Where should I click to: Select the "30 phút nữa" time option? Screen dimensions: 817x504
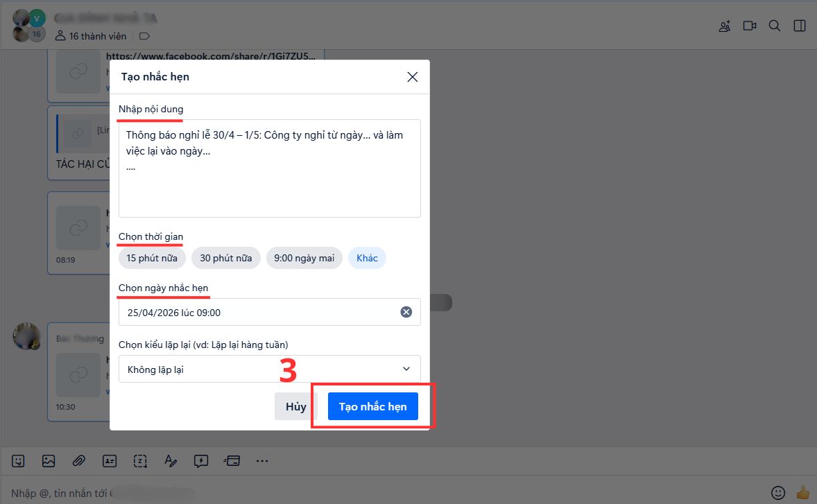(x=226, y=258)
